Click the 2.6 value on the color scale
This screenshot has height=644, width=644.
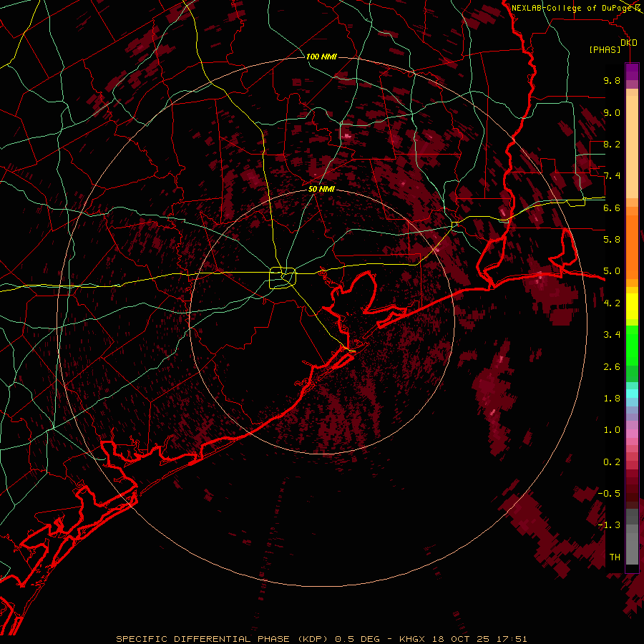click(612, 367)
